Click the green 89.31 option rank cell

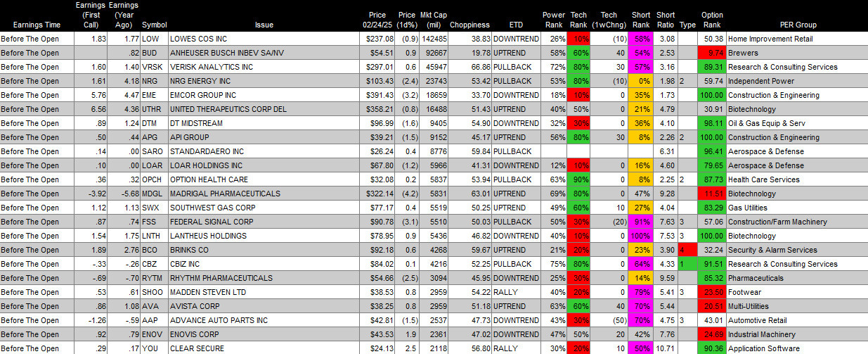tap(712, 67)
